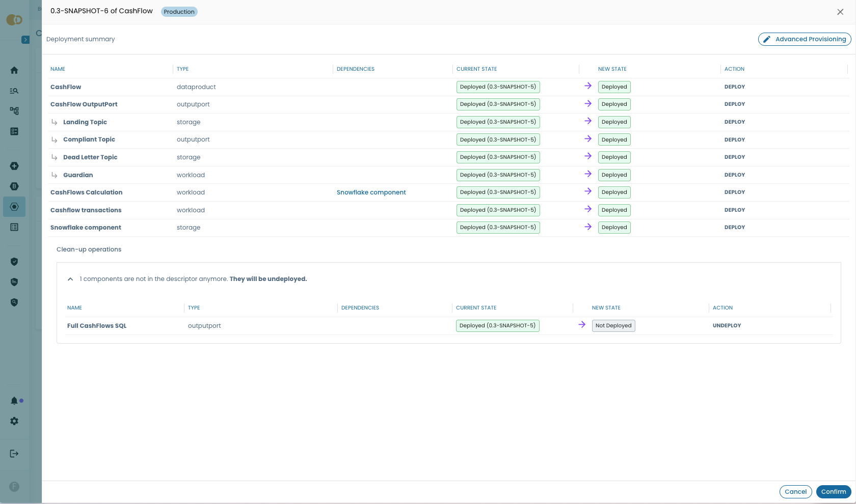856x504 pixels.
Task: Click the checklist panel icon in sidebar
Action: click(14, 131)
